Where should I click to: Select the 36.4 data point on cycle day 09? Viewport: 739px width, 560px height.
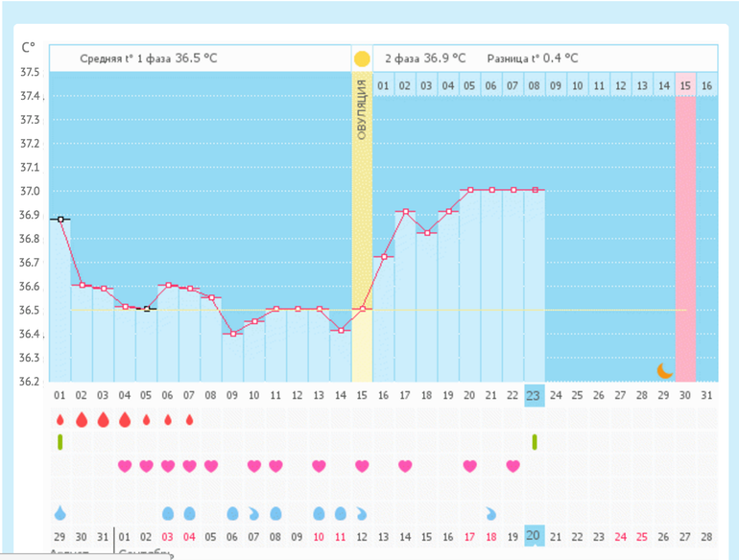coord(233,334)
